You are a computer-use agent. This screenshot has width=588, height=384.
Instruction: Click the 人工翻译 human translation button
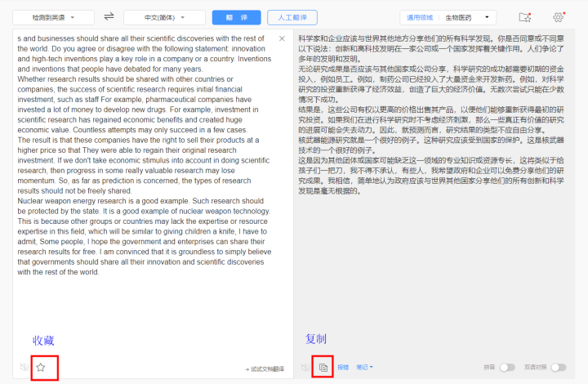pos(292,18)
